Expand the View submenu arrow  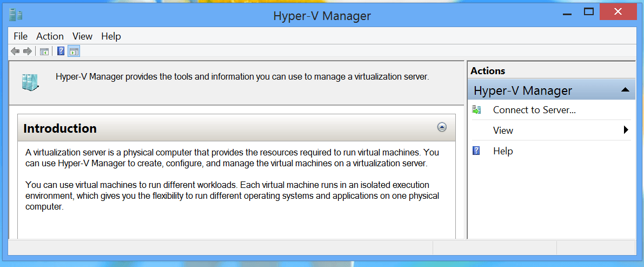tap(626, 131)
